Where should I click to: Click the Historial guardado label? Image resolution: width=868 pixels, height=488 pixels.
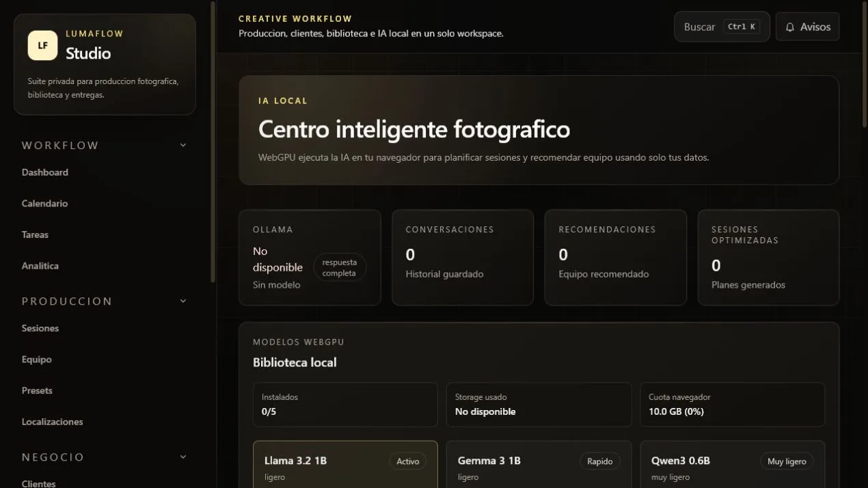click(444, 274)
